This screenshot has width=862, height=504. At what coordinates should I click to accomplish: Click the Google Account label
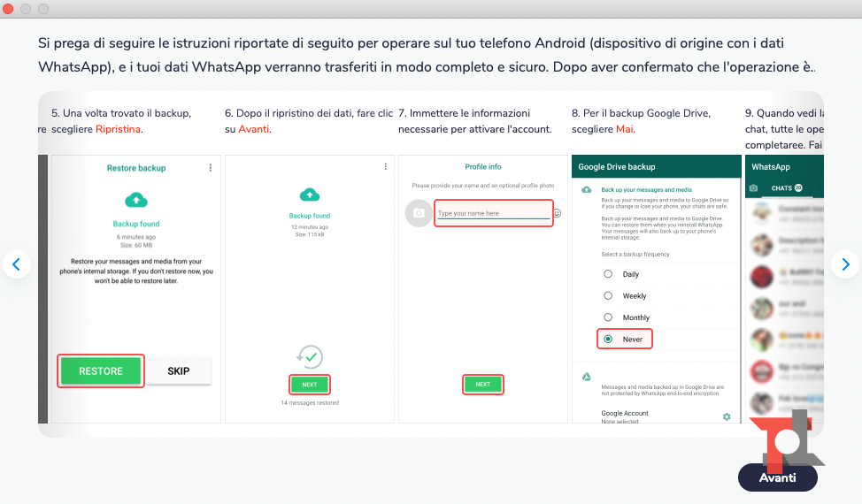tap(625, 413)
